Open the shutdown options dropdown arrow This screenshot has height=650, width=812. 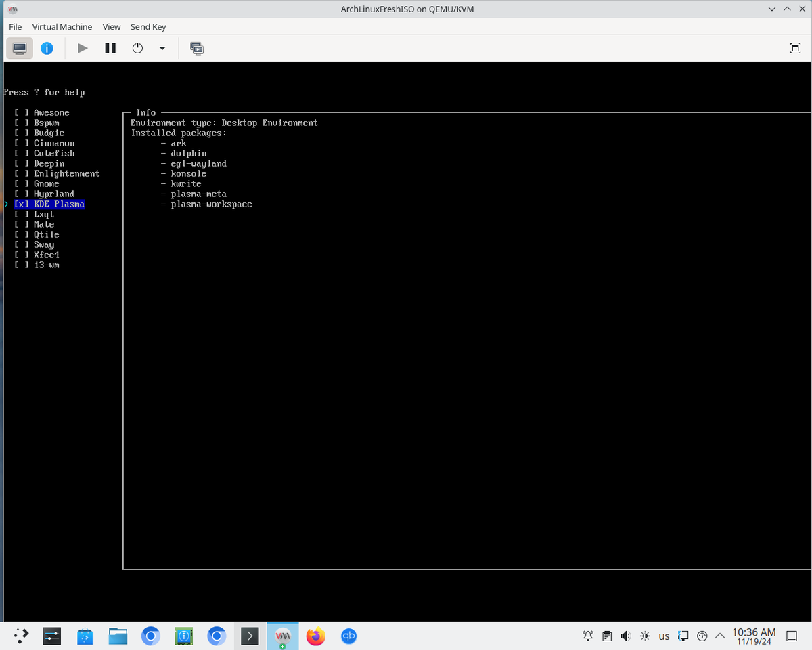point(162,48)
